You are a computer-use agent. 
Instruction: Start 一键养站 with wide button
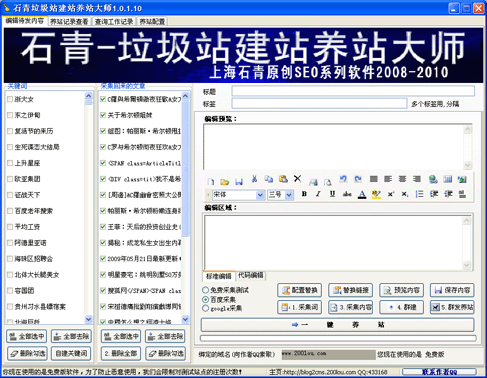337,325
